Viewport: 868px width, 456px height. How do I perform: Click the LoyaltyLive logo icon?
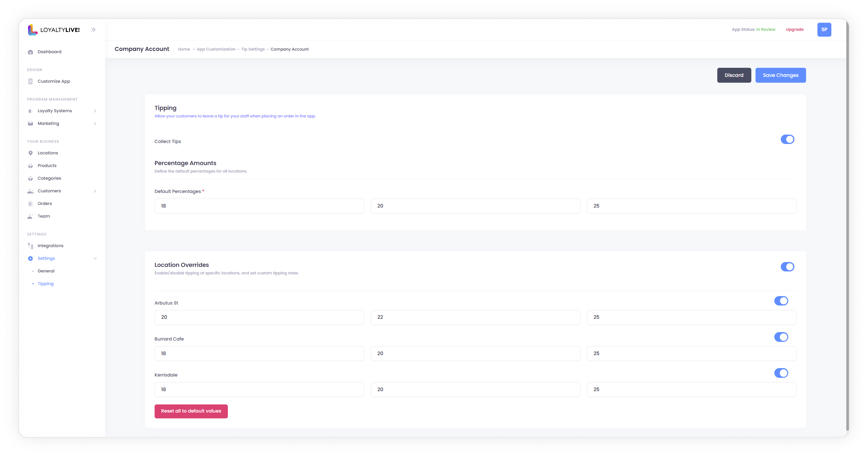32,30
